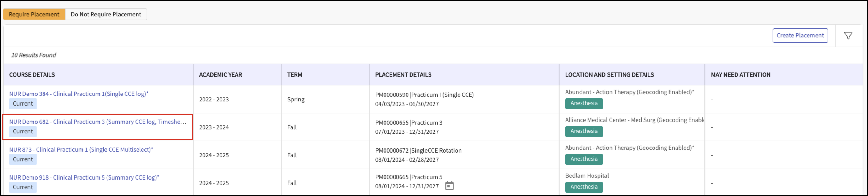Click the Academic Year column header
Image resolution: width=868 pixels, height=196 pixels.
click(x=220, y=75)
